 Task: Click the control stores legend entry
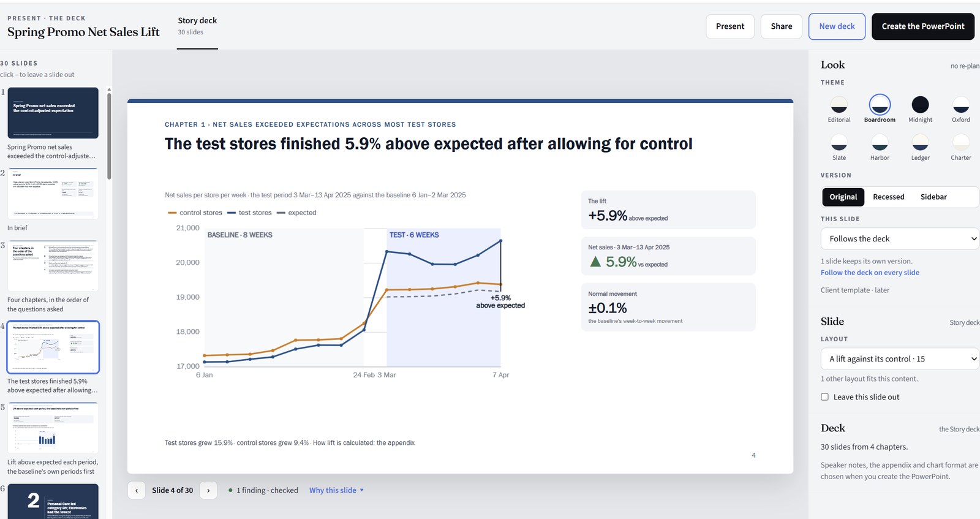[195, 213]
